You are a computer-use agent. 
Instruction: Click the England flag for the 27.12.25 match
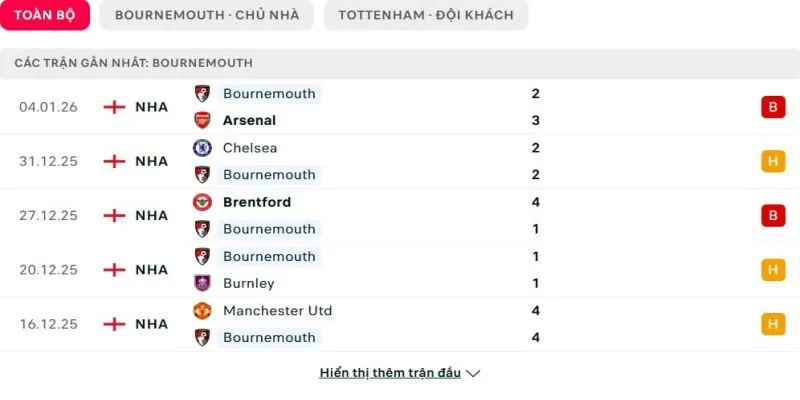pyautogui.click(x=115, y=215)
